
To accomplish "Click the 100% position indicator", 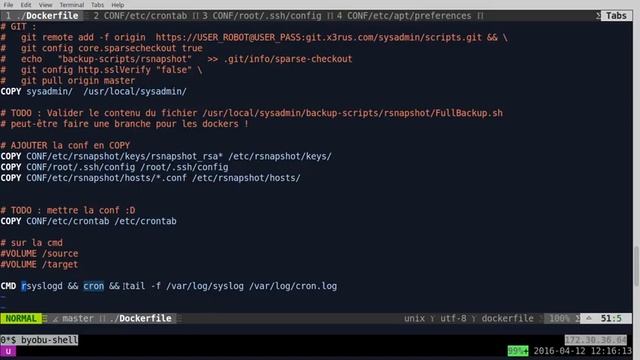I will 559,318.
